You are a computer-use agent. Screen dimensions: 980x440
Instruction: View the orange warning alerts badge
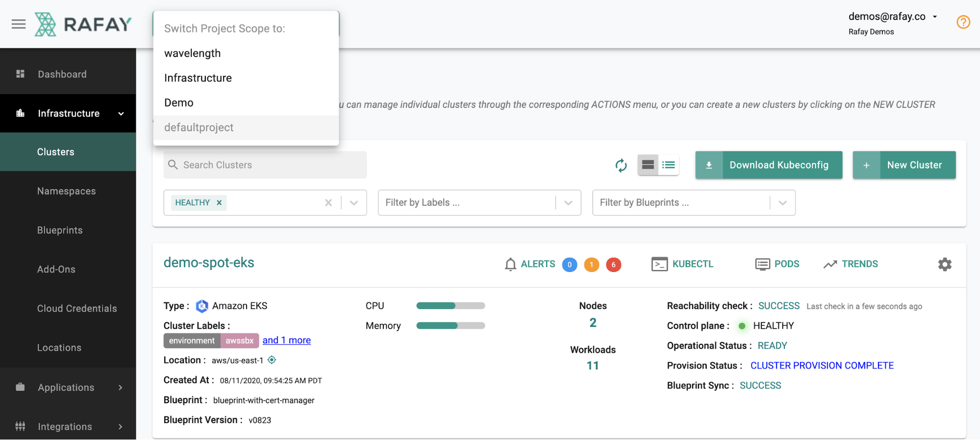591,265
